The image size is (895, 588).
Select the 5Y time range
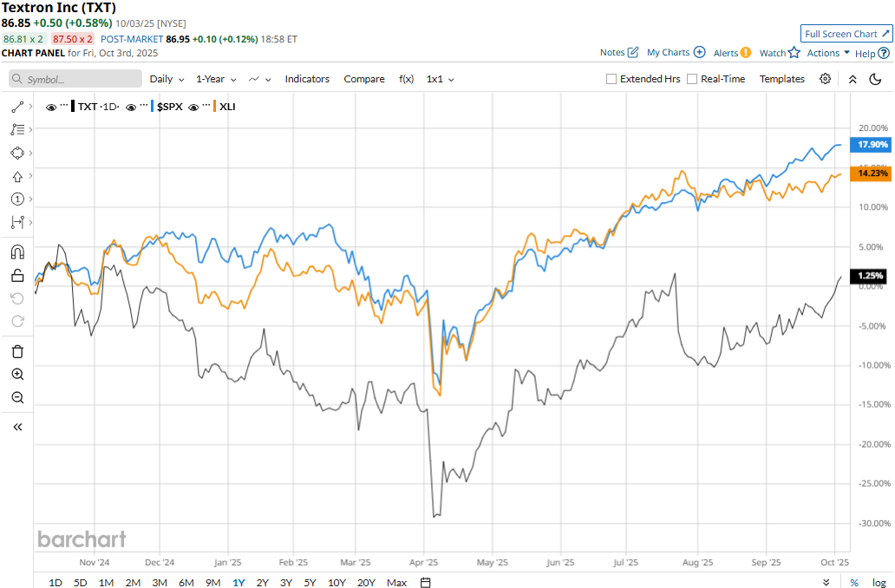310,582
